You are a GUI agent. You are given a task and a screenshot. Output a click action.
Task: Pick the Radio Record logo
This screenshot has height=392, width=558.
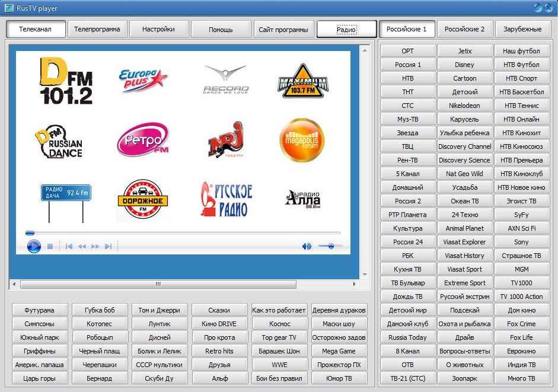225,80
